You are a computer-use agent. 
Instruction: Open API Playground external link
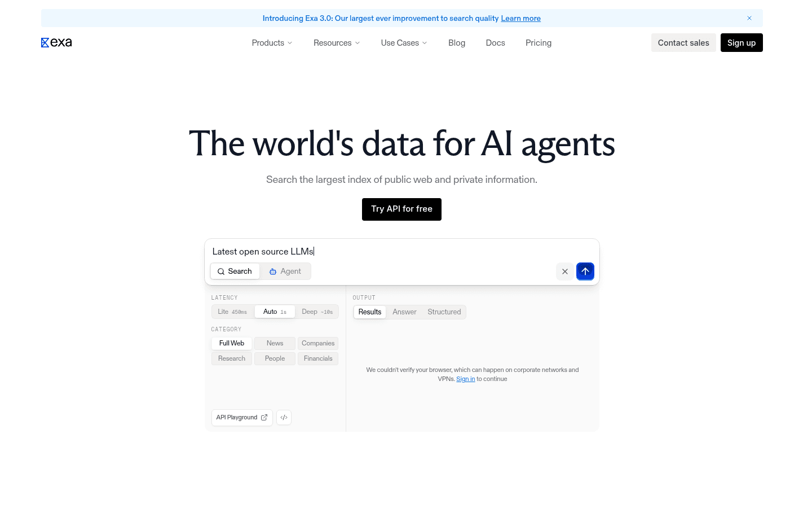(x=242, y=418)
